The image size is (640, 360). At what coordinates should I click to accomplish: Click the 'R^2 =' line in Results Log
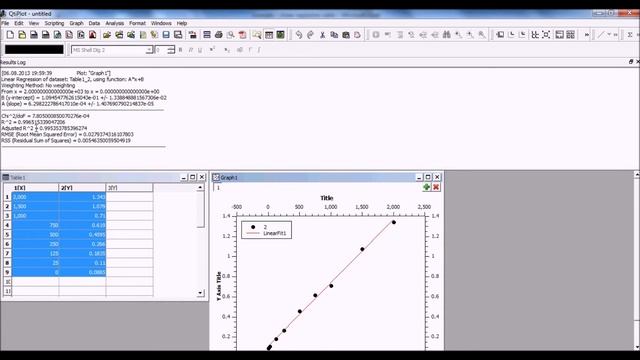pyautogui.click(x=33, y=122)
